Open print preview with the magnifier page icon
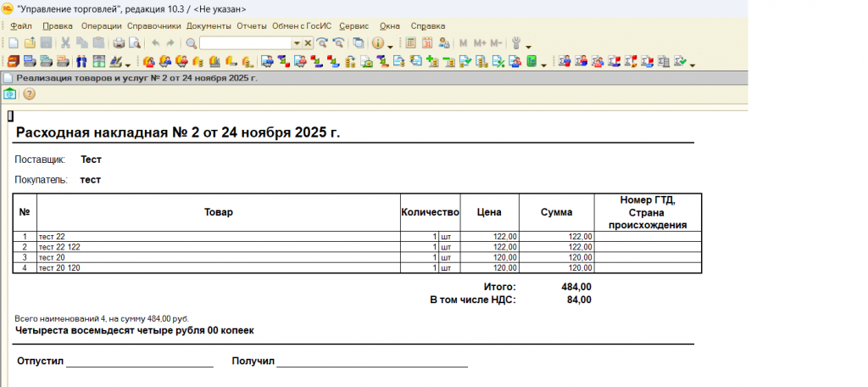The image size is (868, 387). point(135,43)
